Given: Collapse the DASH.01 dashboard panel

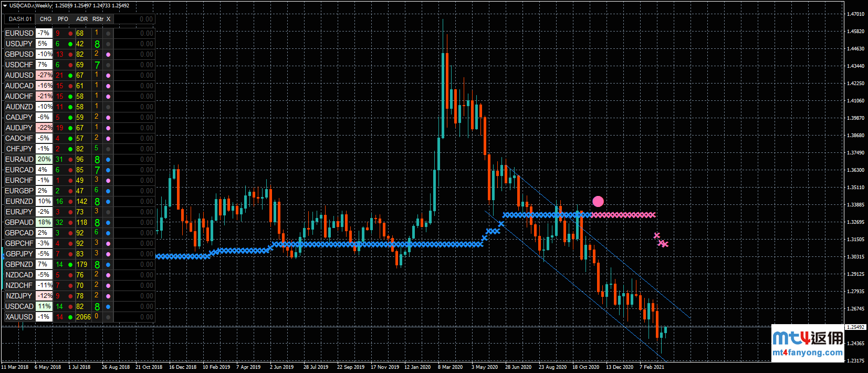Looking at the screenshot, I should pos(20,19).
